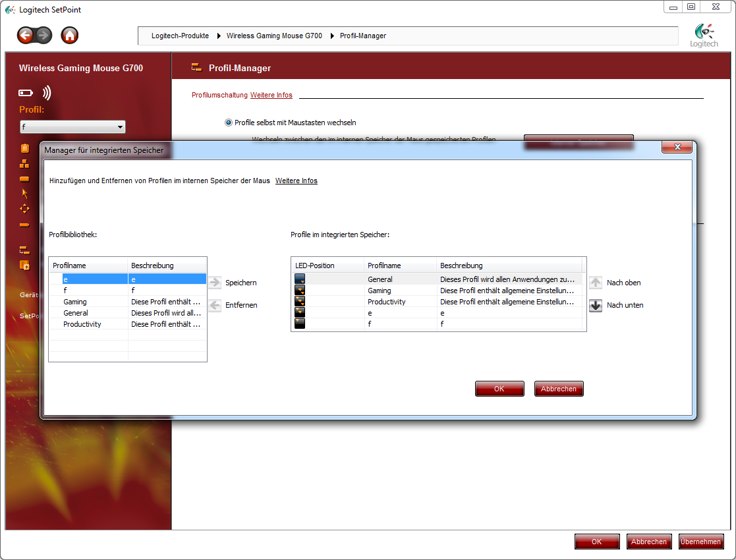Open Weitere Infos link next to Profilumschaltung

tap(271, 96)
